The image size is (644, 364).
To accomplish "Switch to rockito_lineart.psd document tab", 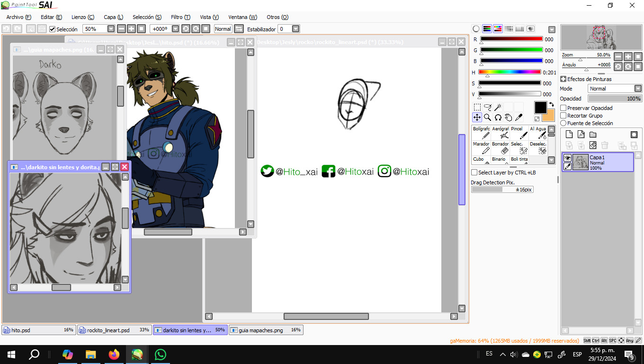I will point(115,330).
